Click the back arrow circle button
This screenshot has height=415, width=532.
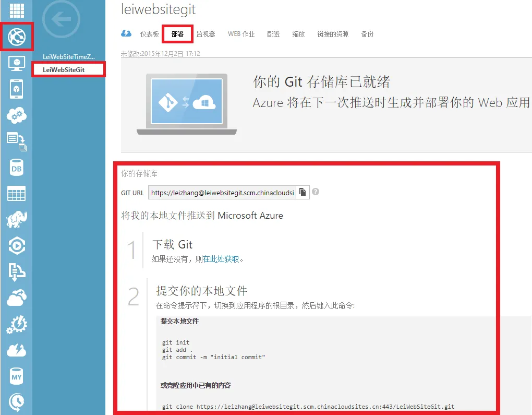(x=61, y=19)
